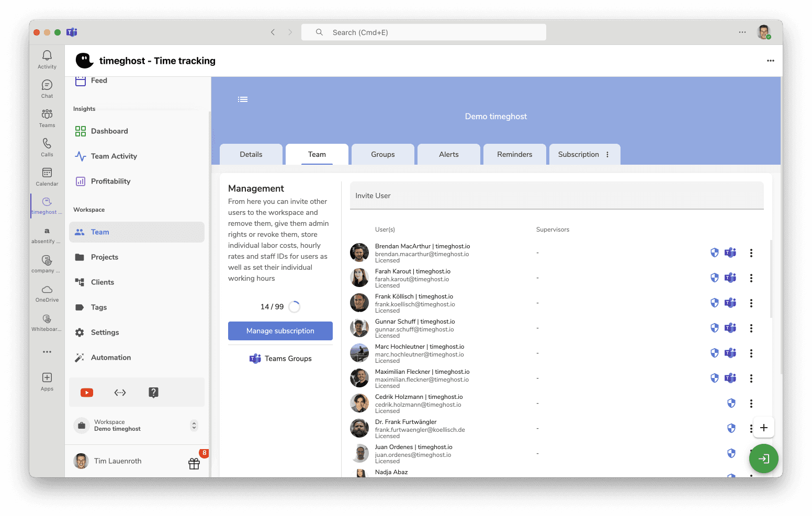Click the Search (Cmd+E) field
This screenshot has width=812, height=516.
point(424,32)
